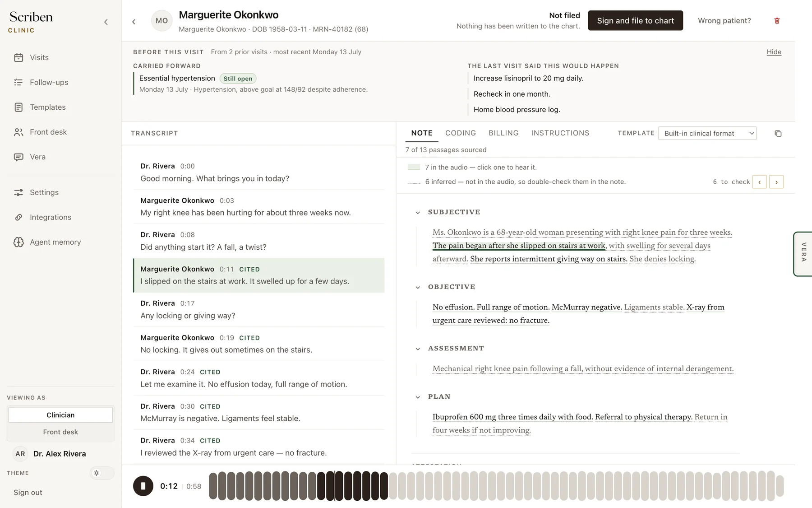Viewport: 812px width, 508px height.
Task: Open the Front desk people icon
Action: point(18,132)
